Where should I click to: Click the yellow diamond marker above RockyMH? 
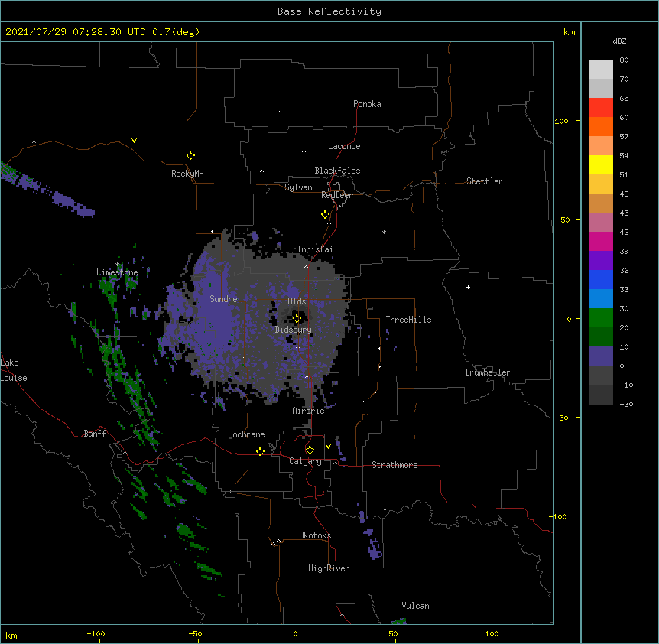[x=190, y=156]
